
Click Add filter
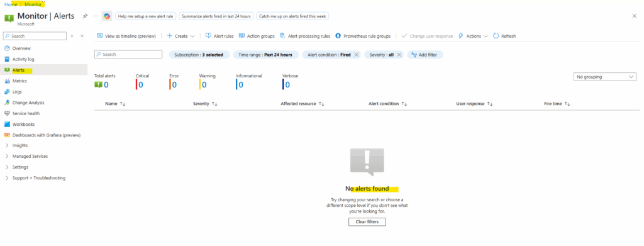pos(425,55)
